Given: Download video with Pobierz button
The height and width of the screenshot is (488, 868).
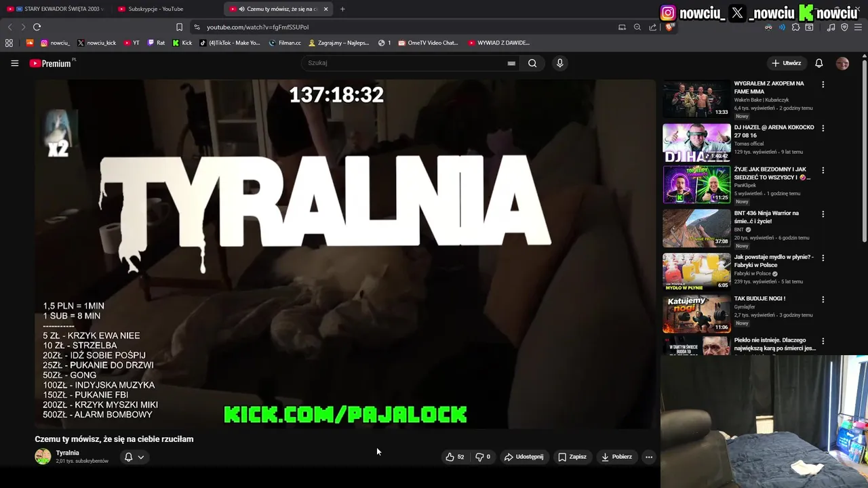Looking at the screenshot, I should pos(616,457).
